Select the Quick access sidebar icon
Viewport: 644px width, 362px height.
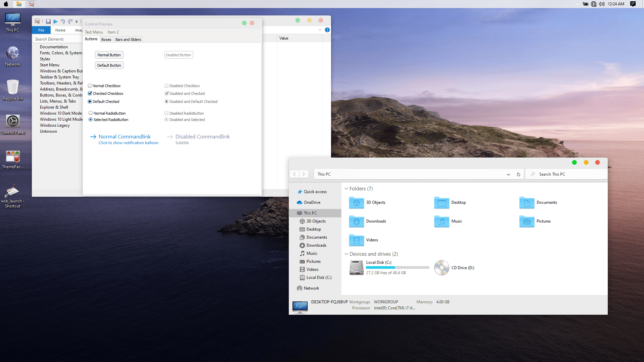coord(300,191)
